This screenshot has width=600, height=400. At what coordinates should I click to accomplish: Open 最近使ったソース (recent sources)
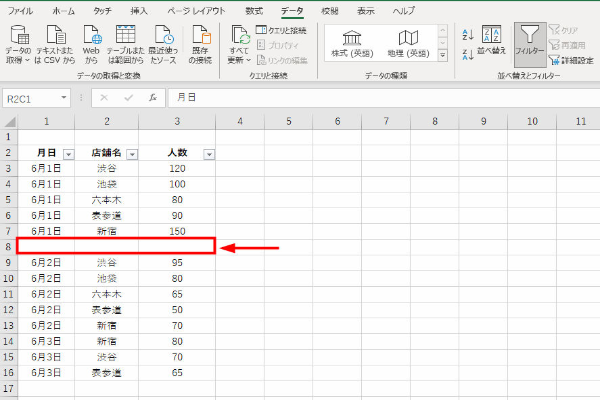point(165,41)
